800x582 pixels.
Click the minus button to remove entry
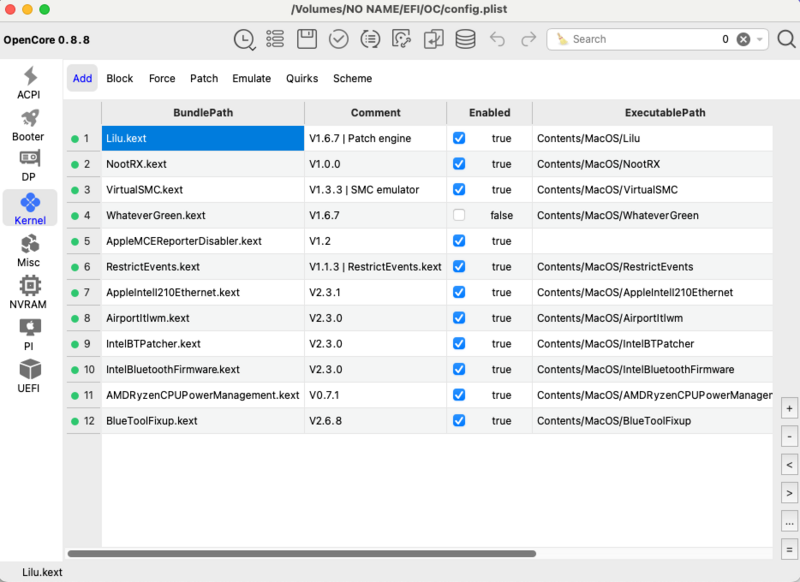click(789, 436)
